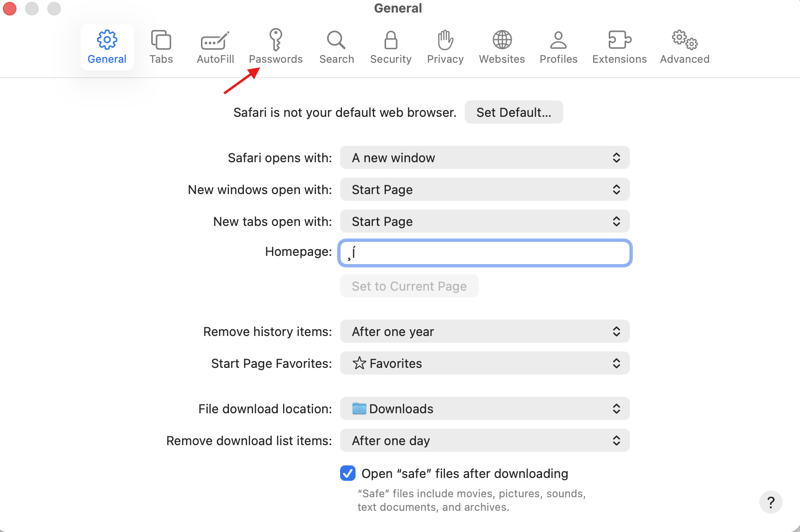Open the AutoFill pane icon
The image size is (800, 532).
tap(215, 41)
